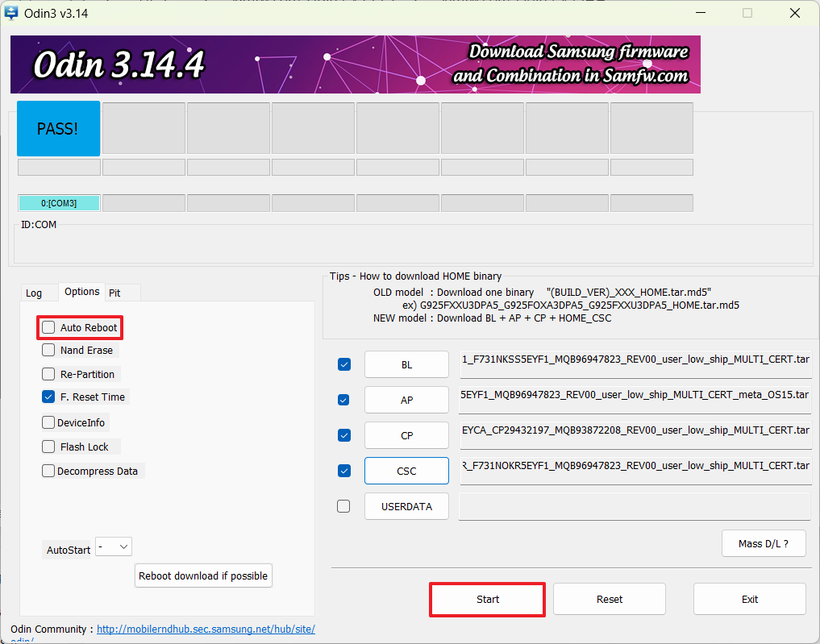
Task: Click Reboot download if possible
Action: point(203,575)
